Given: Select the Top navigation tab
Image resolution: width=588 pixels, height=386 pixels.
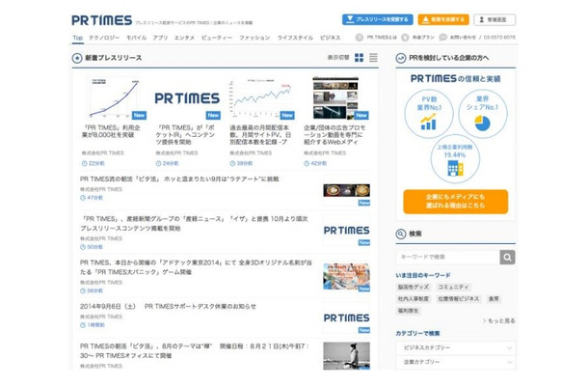Looking at the screenshot, I should [x=78, y=38].
